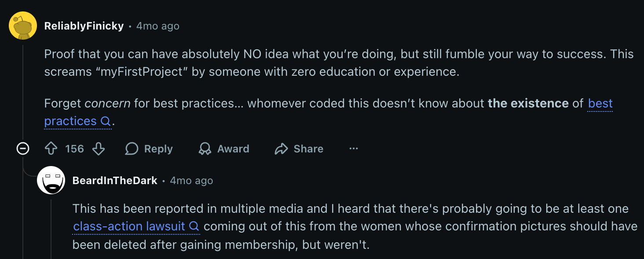Click the search icon next to 'best practices'
The width and height of the screenshot is (644, 259).
pos(106,122)
